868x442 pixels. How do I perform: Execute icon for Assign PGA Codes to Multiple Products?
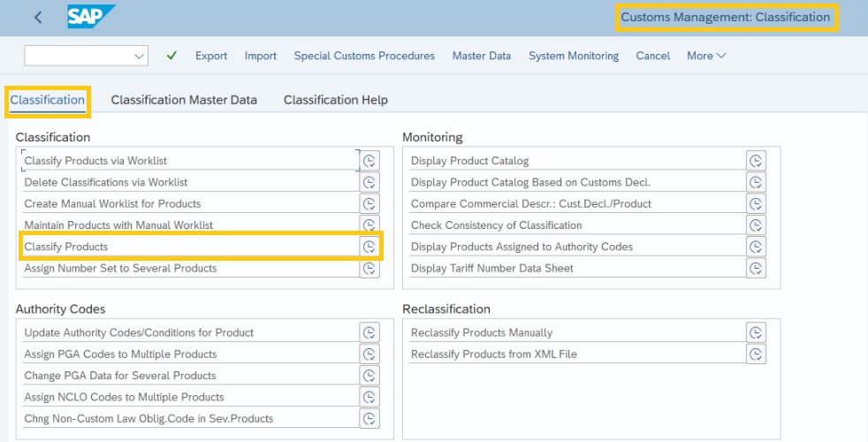click(369, 354)
